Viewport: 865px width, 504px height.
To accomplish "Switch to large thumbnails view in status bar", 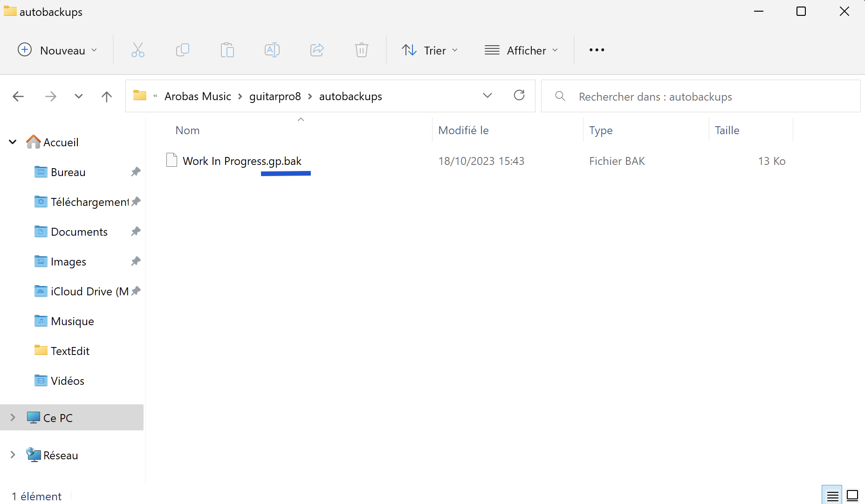I will [x=852, y=496].
